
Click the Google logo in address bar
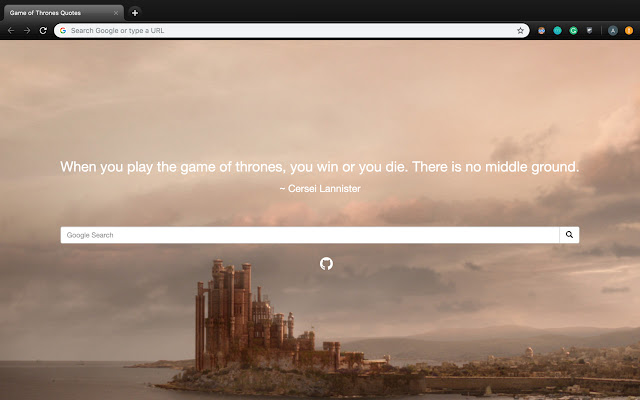point(63,31)
